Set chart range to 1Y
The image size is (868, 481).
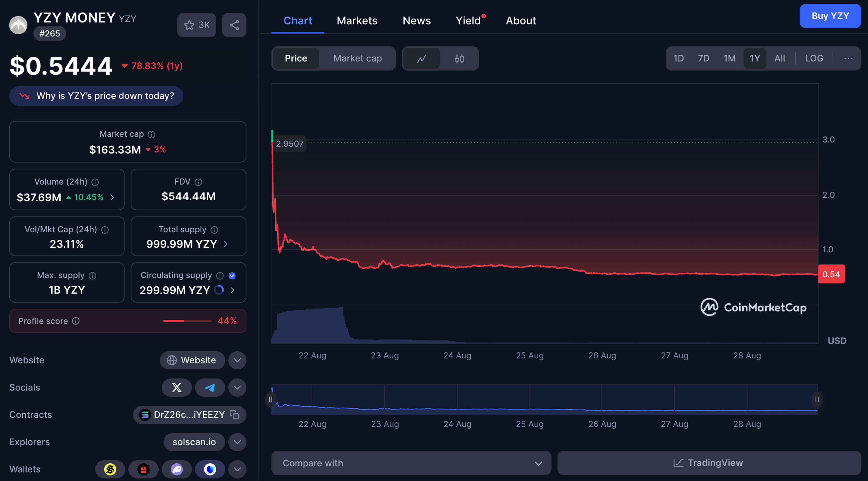click(755, 58)
